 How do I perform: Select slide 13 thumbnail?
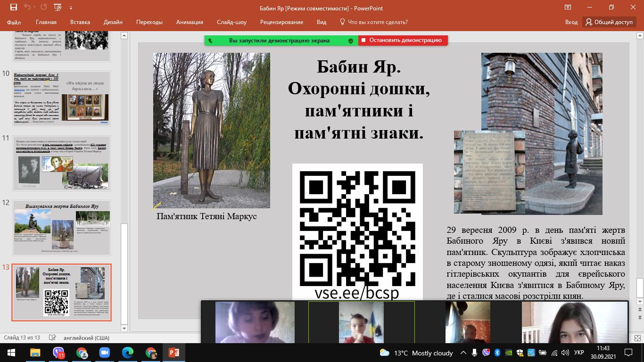pos(61,293)
